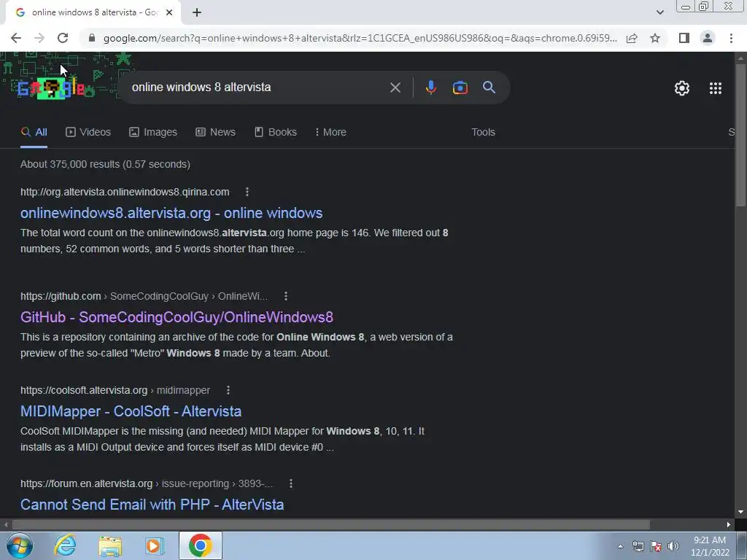Open the Windows Start menu
747x560 pixels.
[x=20, y=545]
